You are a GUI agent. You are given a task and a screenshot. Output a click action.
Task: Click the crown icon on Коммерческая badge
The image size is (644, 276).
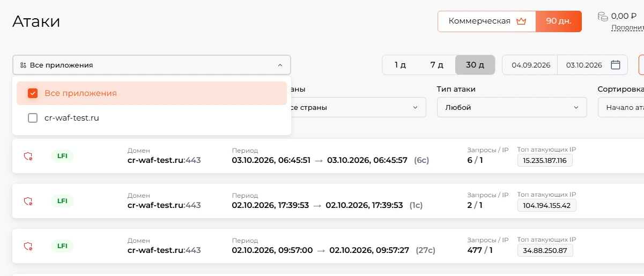pos(521,21)
